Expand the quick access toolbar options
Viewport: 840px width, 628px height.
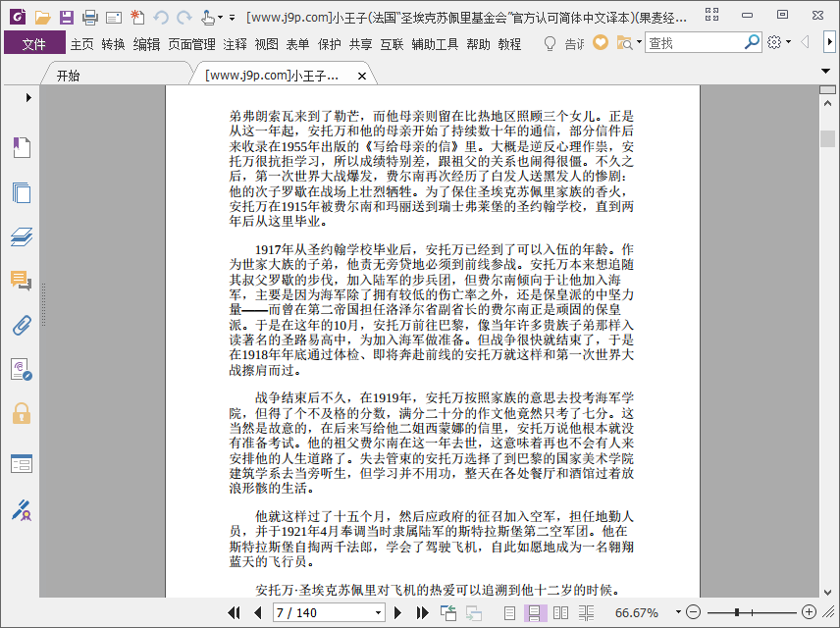(x=232, y=18)
